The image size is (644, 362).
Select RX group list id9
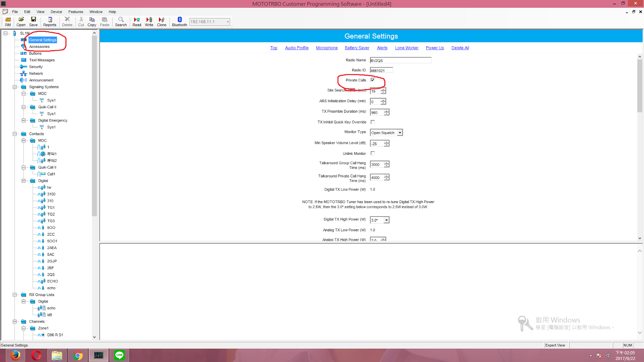point(50,315)
